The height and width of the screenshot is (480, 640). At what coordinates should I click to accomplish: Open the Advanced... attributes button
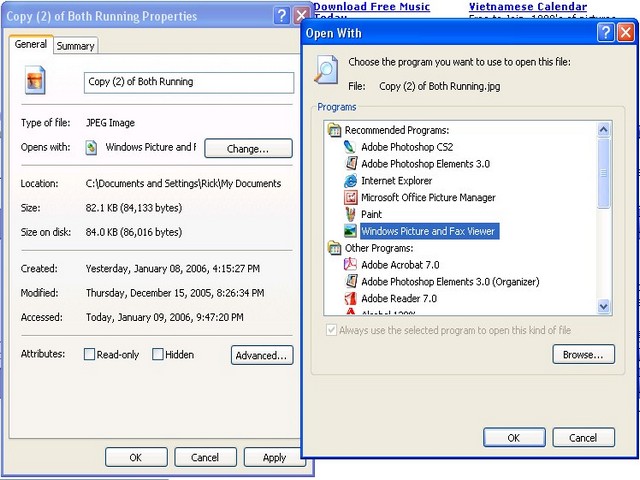262,355
